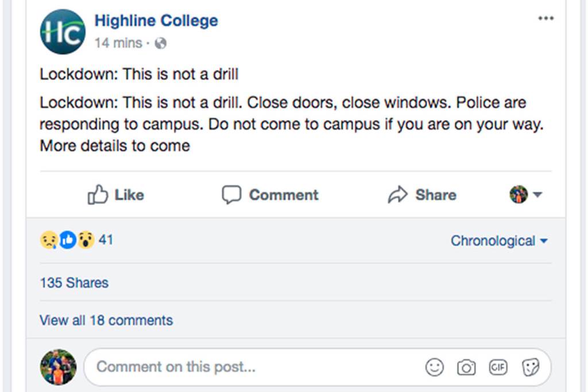Image resolution: width=588 pixels, height=392 pixels.
Task: View all 18 comments on the post
Action: pyautogui.click(x=106, y=320)
